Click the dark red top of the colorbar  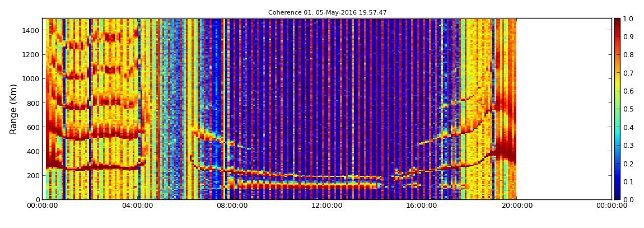pos(617,22)
